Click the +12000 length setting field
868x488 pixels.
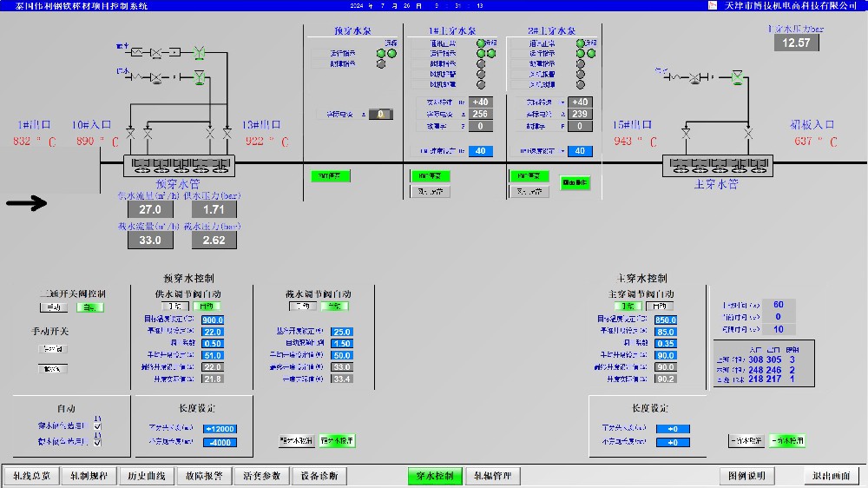coord(220,429)
